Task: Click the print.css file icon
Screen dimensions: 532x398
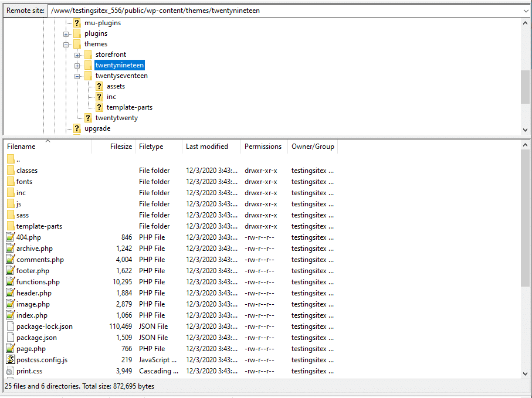Action: tap(11, 371)
